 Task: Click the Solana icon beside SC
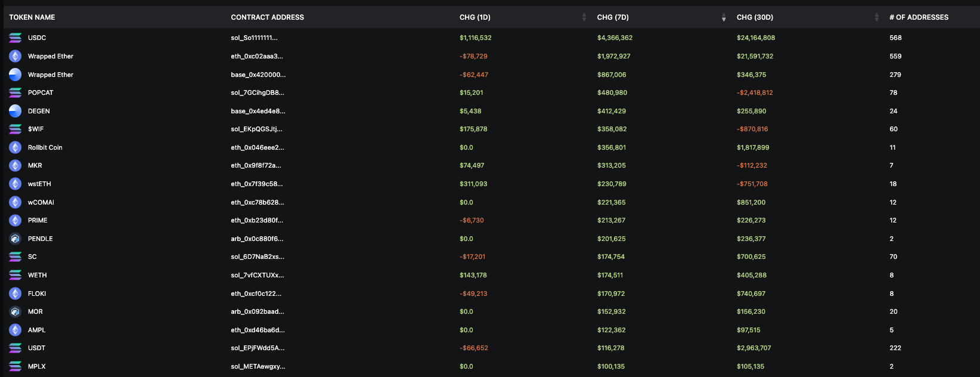point(15,257)
